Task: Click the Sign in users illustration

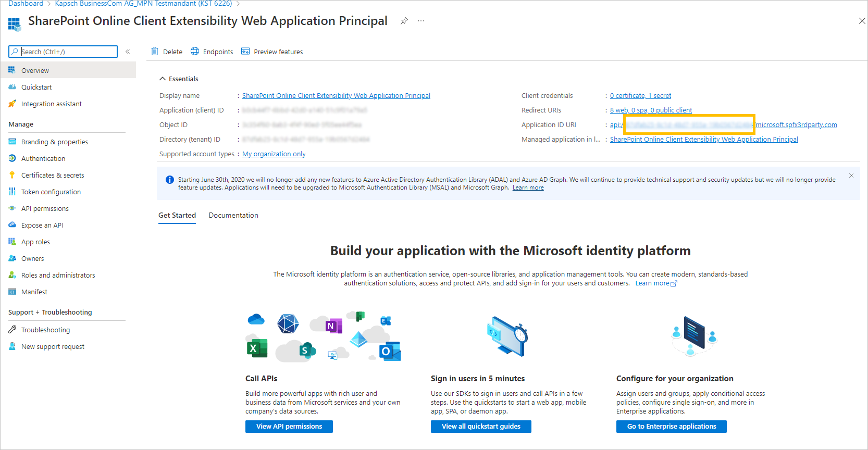Action: pyautogui.click(x=508, y=336)
